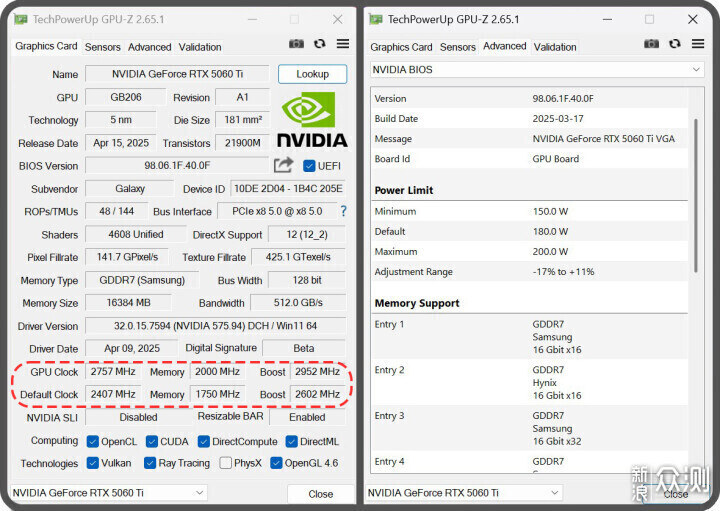Click the Default Clock 2407 MHz field
This screenshot has height=511, width=720.
[x=113, y=394]
